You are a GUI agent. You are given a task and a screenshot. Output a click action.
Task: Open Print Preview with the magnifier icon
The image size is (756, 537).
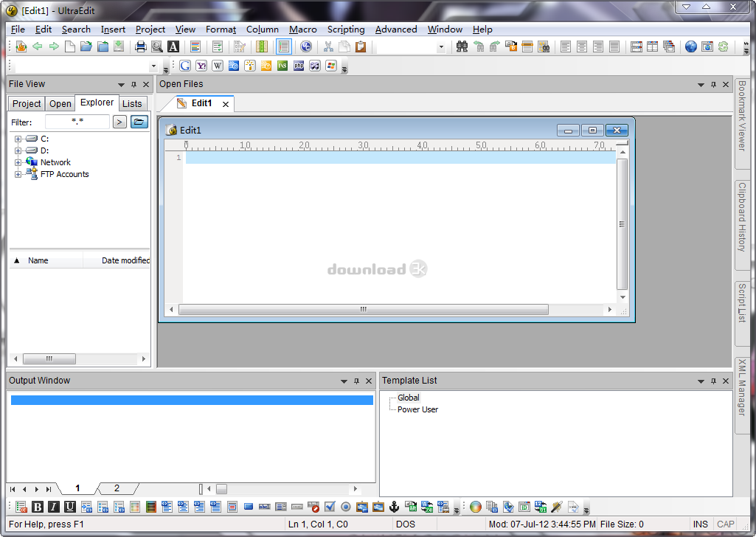click(156, 46)
